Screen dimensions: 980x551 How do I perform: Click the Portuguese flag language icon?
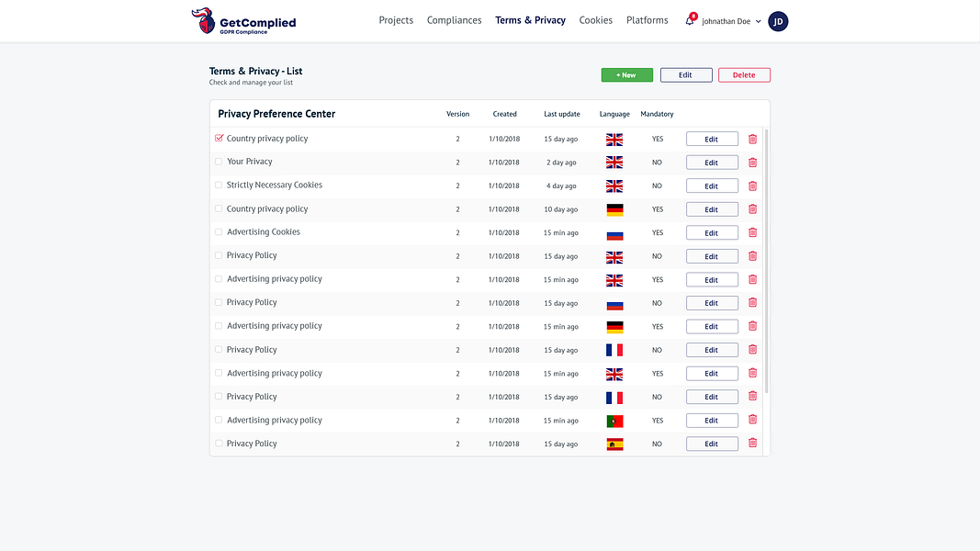[614, 421]
